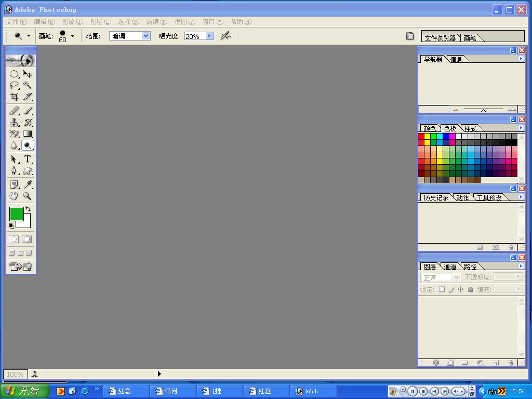
Task: Open the 请问... taskbar window
Action: pyautogui.click(x=172, y=391)
